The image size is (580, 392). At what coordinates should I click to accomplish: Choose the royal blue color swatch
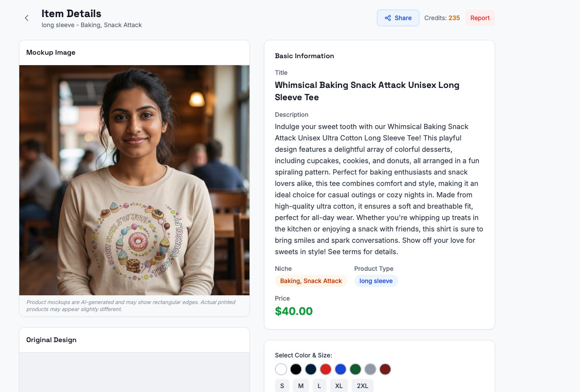pos(341,369)
